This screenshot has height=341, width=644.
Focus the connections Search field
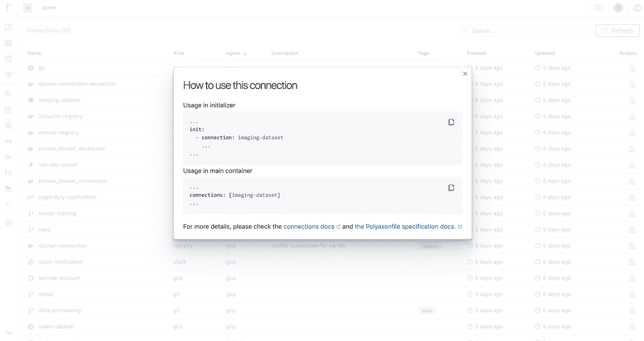pos(526,31)
